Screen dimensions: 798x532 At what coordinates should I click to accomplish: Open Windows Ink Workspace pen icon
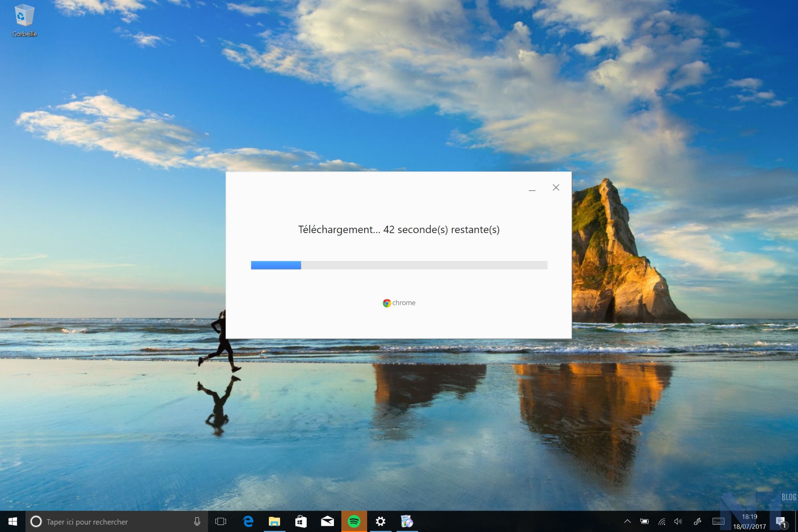click(x=697, y=521)
